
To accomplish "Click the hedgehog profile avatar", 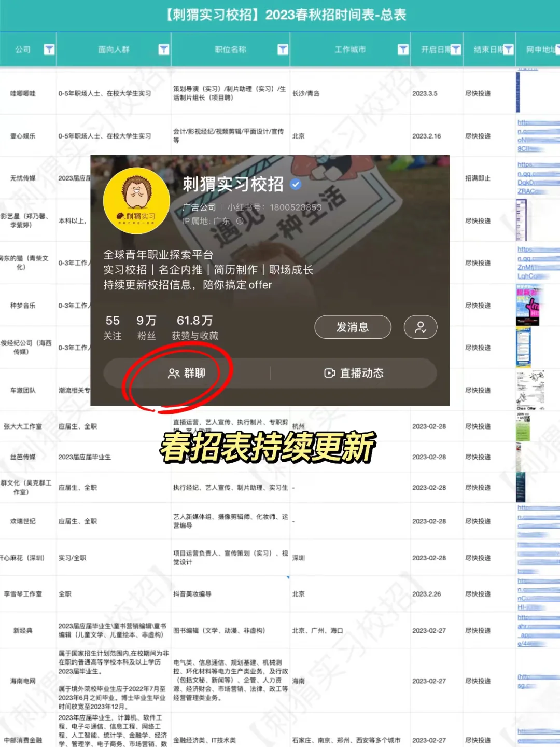I will 136,201.
